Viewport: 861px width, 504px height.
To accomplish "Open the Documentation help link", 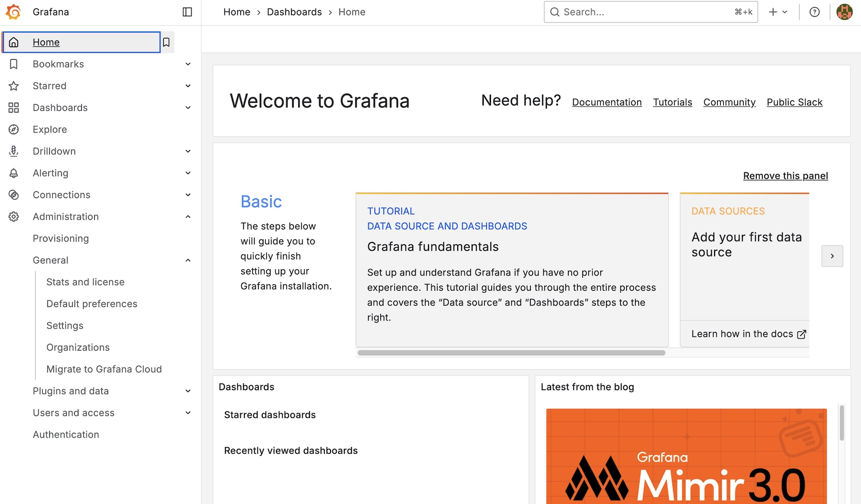I will click(x=607, y=102).
